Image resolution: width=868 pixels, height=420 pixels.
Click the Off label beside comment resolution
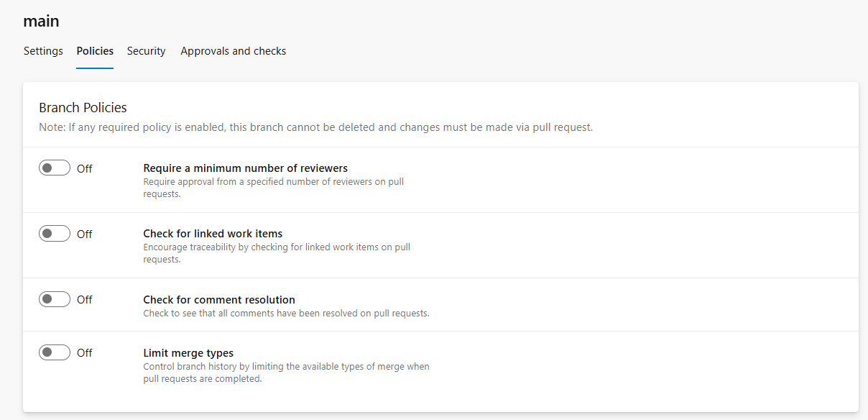(x=85, y=300)
